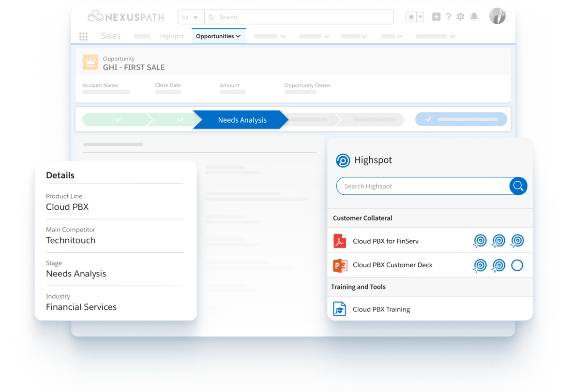
Task: Open Cloud PBX Customer Deck link
Action: tap(392, 265)
